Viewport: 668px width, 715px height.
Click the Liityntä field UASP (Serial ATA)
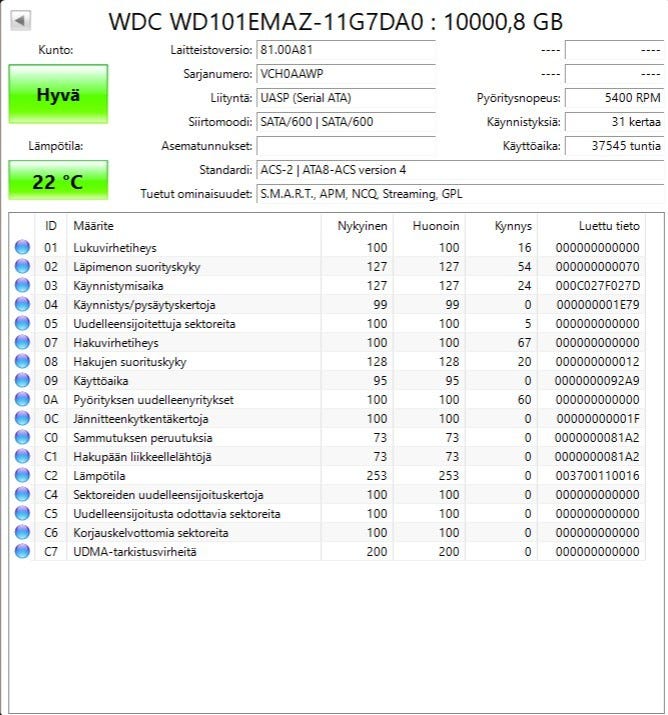click(346, 98)
